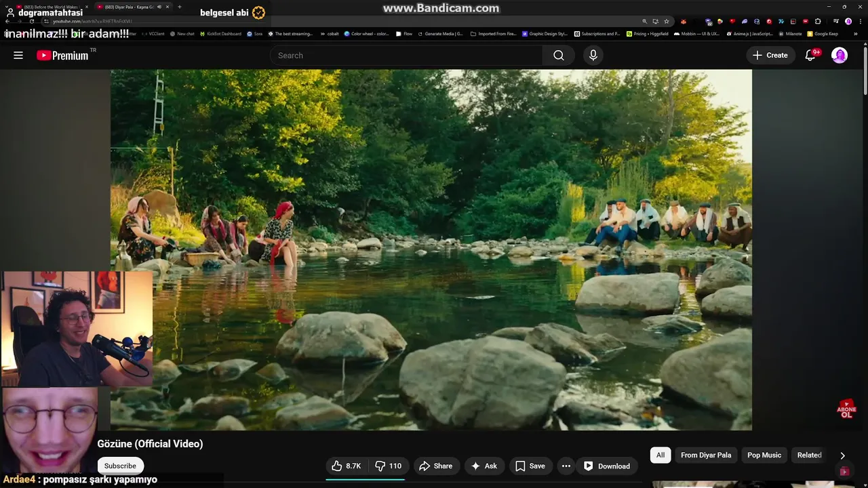
Task: Select the From Diyar Pala chip
Action: [x=706, y=455]
